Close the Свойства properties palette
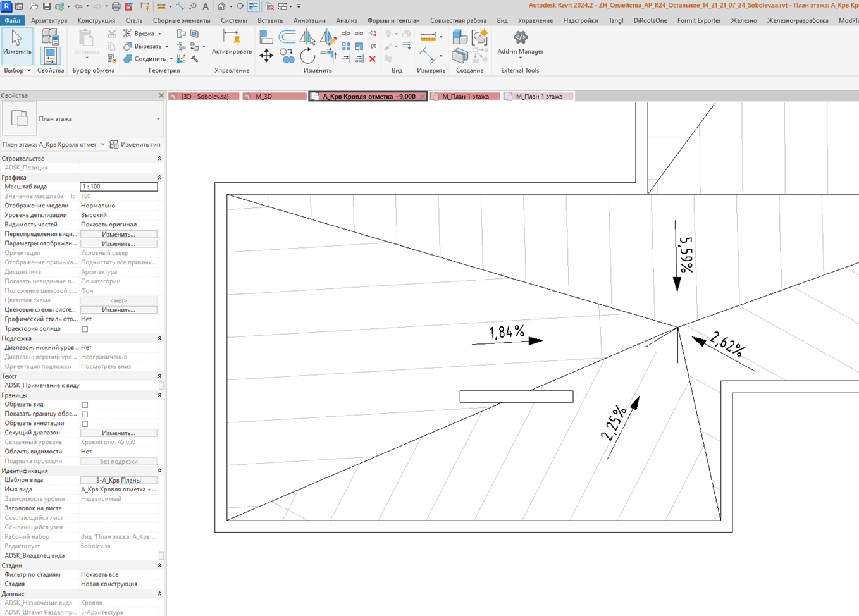Screen dimensions: 859x616 coord(161,95)
